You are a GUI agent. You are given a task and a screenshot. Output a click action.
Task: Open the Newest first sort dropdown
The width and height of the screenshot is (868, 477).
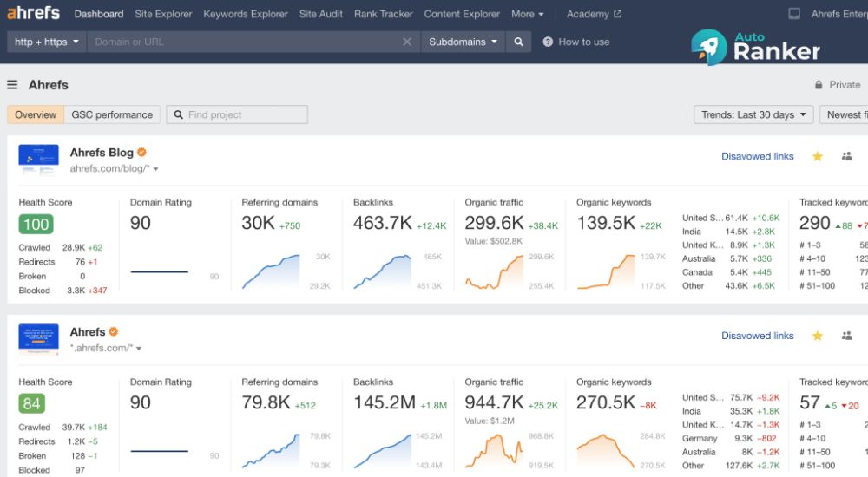[845, 114]
